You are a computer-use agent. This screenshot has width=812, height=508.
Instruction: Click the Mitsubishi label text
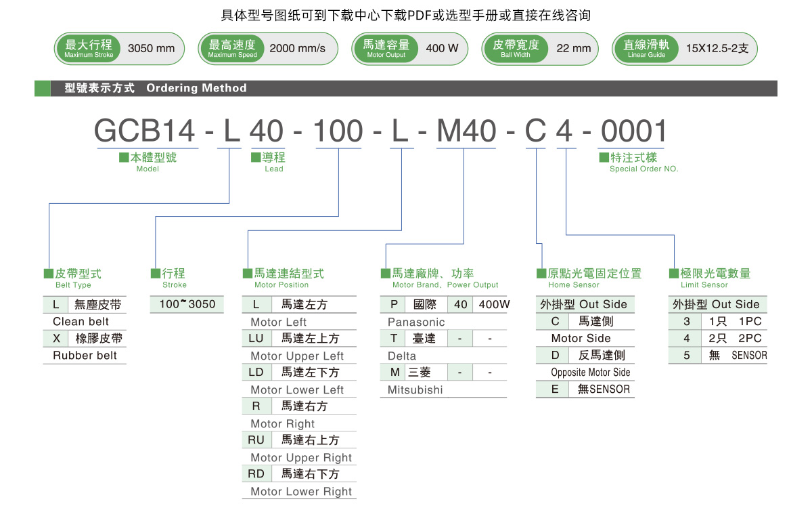pyautogui.click(x=415, y=390)
